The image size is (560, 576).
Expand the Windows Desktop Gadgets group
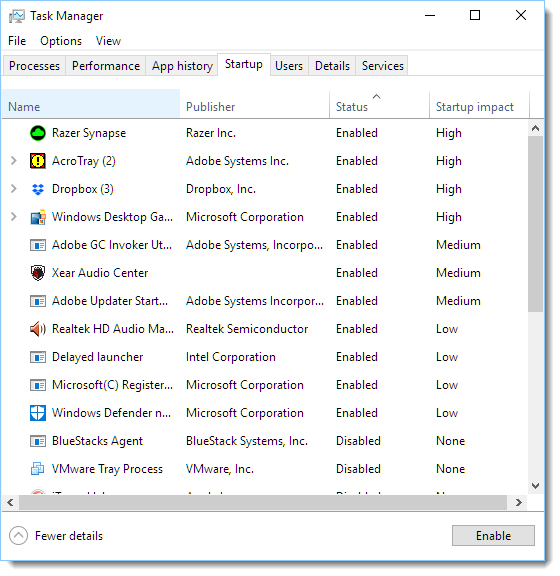(x=14, y=217)
